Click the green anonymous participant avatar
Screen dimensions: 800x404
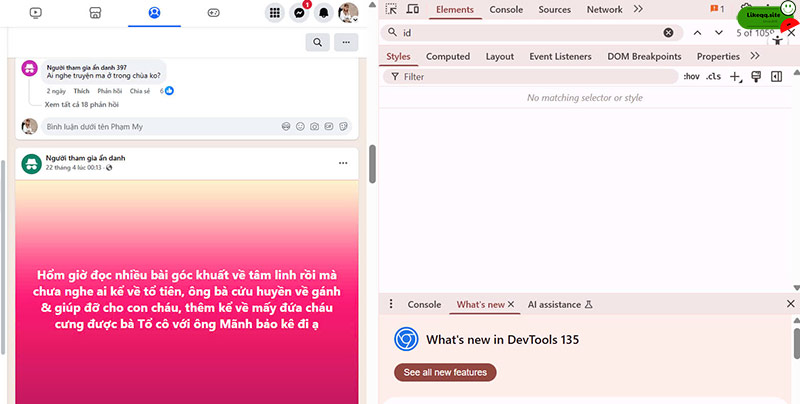31,163
